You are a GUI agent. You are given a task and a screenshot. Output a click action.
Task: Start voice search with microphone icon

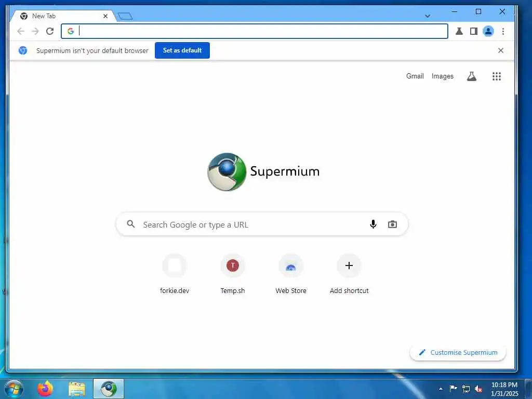click(373, 224)
